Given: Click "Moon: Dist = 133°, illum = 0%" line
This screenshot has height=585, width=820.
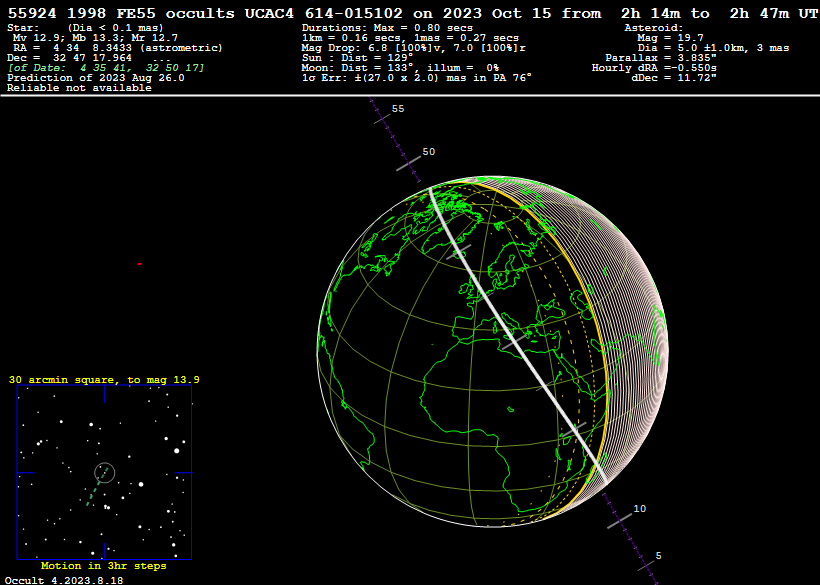Looking at the screenshot, I should coord(400,67).
